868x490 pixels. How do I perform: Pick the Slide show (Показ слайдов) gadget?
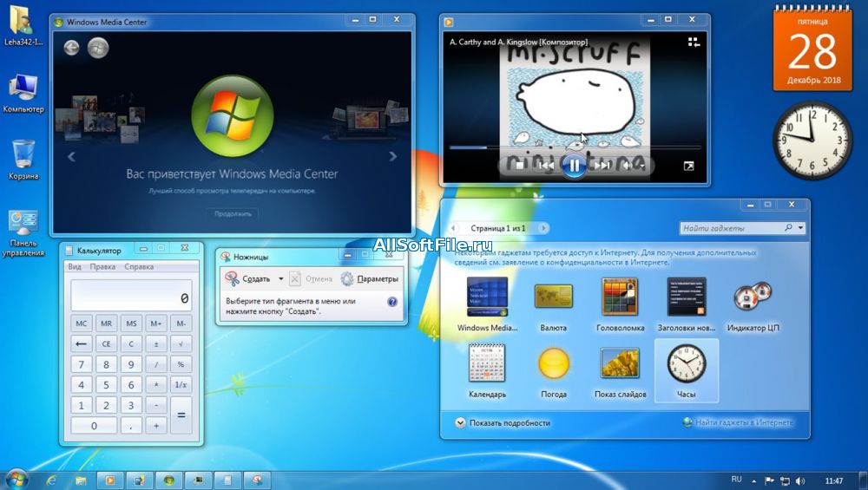[x=620, y=363]
